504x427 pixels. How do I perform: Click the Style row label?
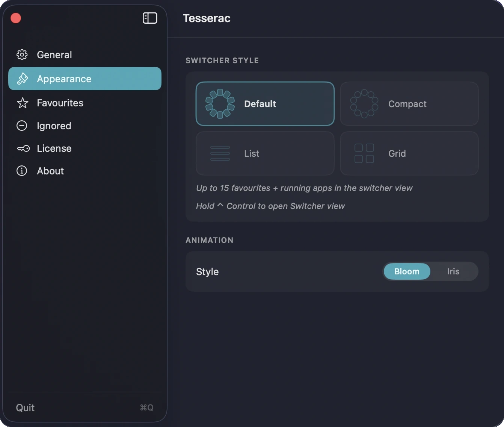coord(207,271)
